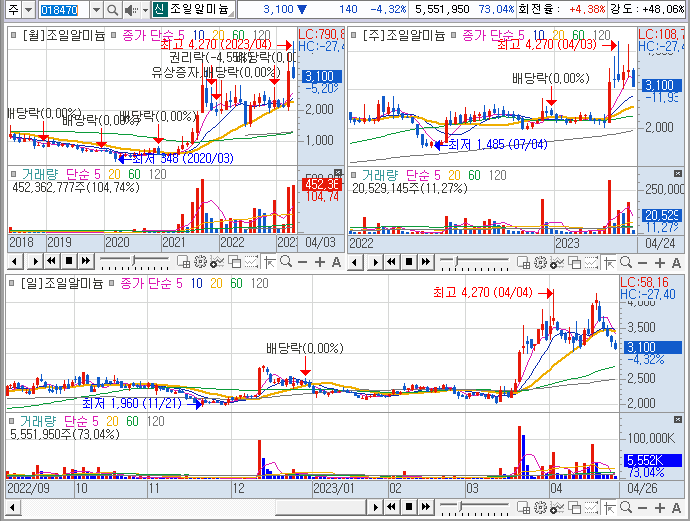Rewind the monthly chart
Screen dimensions: 690x521
(x=51, y=262)
